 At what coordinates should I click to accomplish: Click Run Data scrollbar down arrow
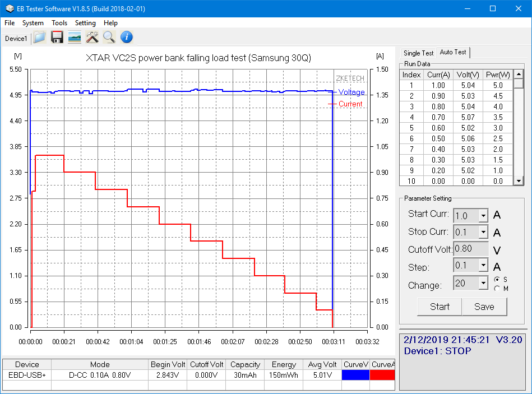pyautogui.click(x=519, y=181)
